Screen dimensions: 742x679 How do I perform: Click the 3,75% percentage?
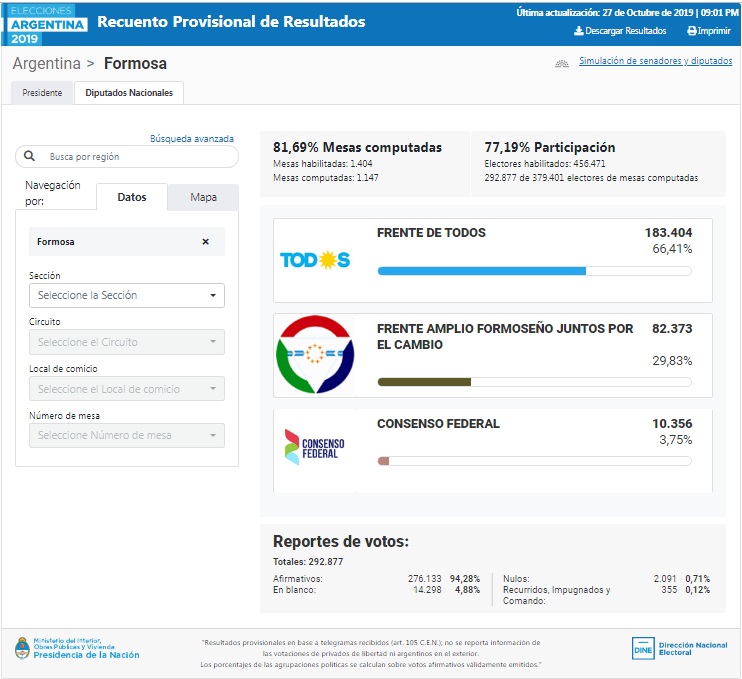pyautogui.click(x=676, y=440)
